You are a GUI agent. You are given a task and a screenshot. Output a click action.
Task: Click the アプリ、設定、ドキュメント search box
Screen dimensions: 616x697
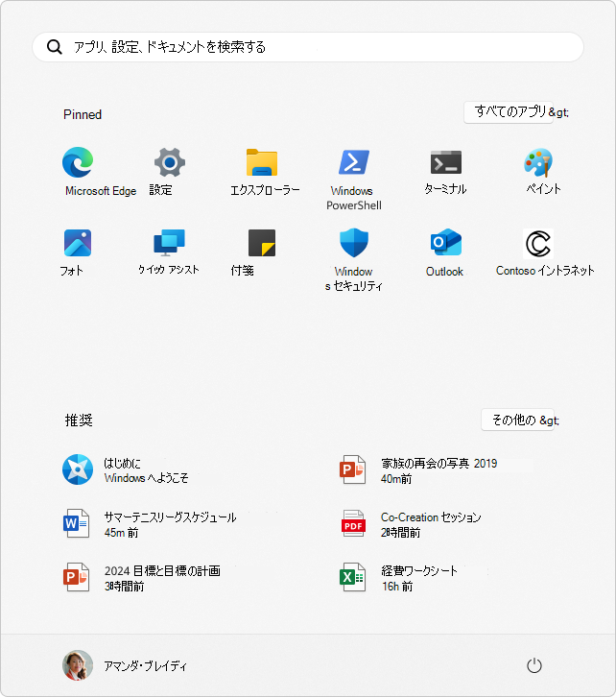pyautogui.click(x=308, y=47)
